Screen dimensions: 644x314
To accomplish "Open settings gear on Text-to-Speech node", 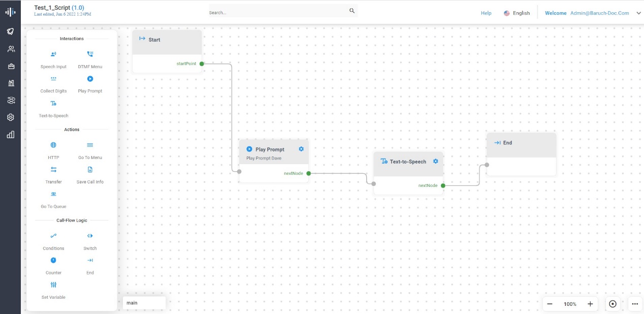I will click(435, 161).
